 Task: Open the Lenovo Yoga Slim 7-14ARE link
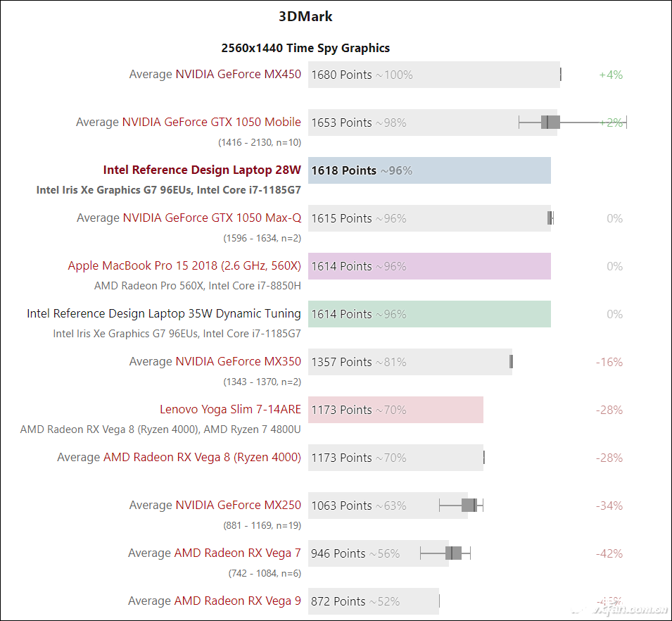tap(230, 410)
